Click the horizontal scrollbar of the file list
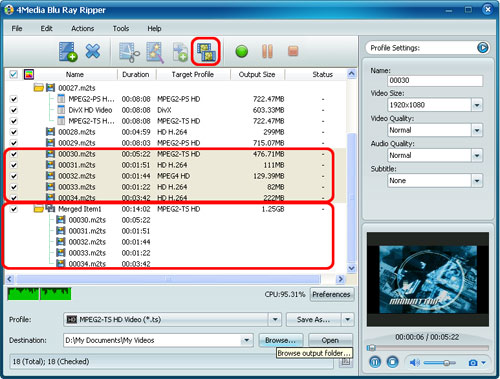 pyautogui.click(x=168, y=279)
